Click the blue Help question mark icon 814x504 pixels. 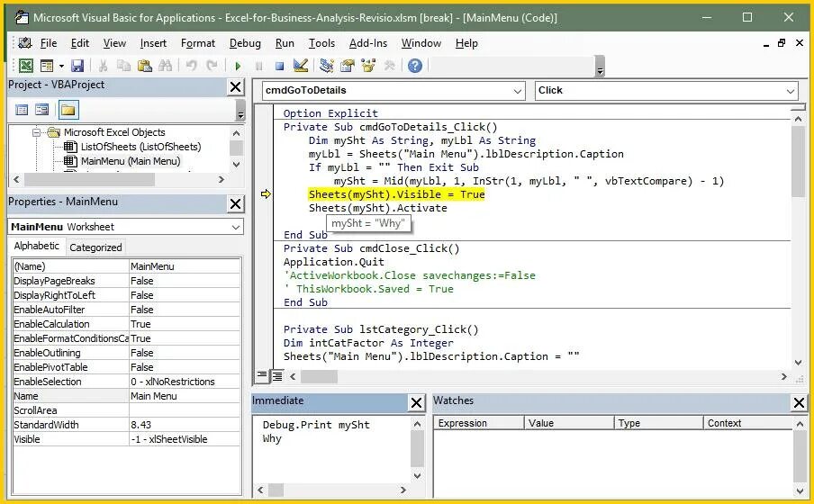click(415, 66)
